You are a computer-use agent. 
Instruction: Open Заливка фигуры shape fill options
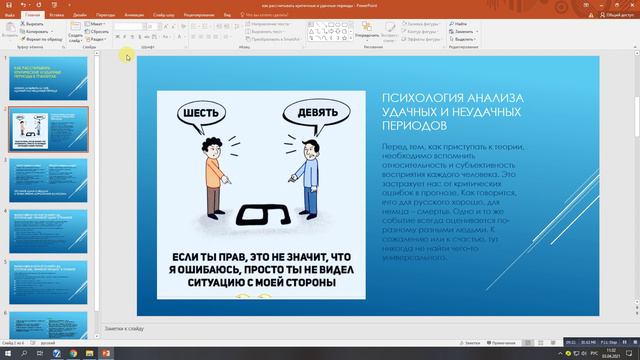(x=420, y=24)
